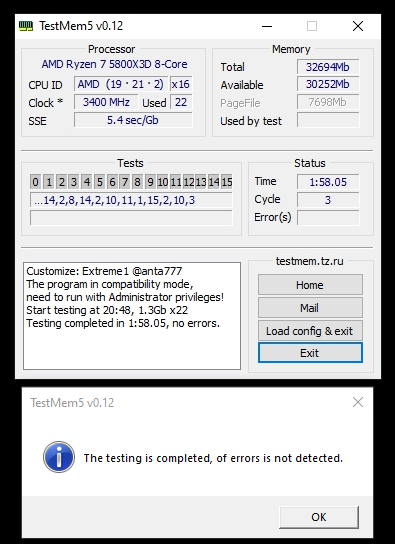
Task: Click the SSE speed 5.4 sec/Gb
Action: click(133, 120)
